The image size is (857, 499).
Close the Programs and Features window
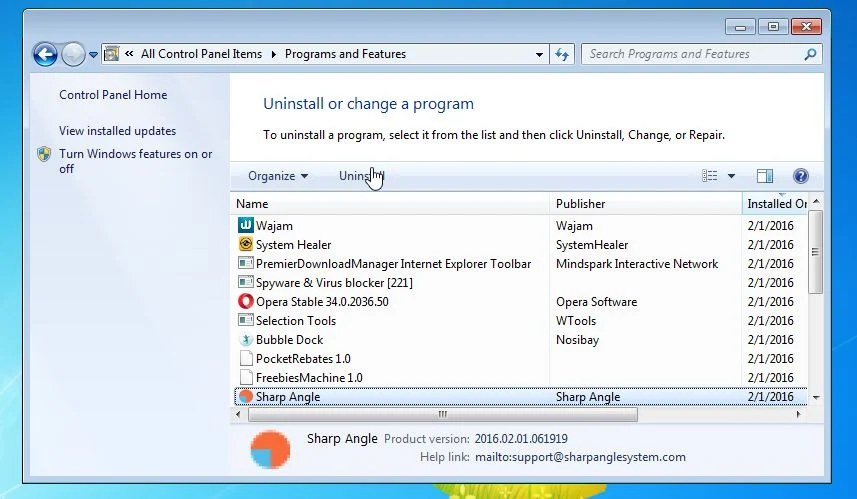coord(806,26)
